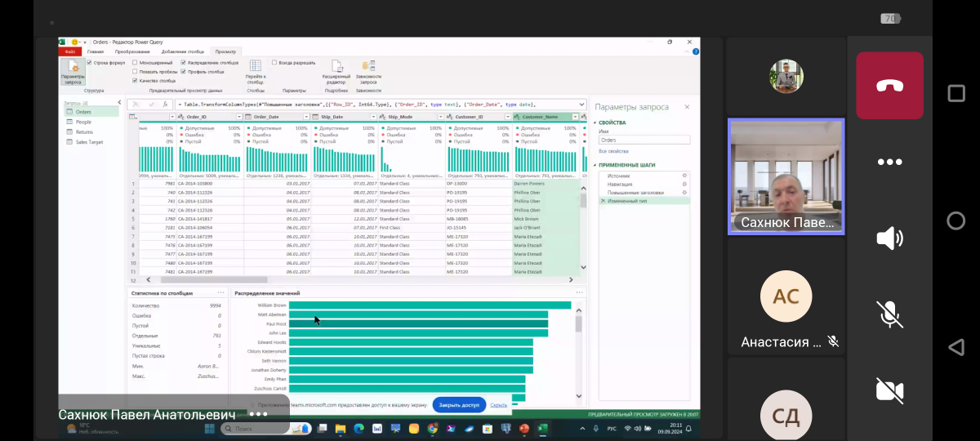Expand the formula bar with the chevron
The image size is (980, 441).
click(x=581, y=105)
